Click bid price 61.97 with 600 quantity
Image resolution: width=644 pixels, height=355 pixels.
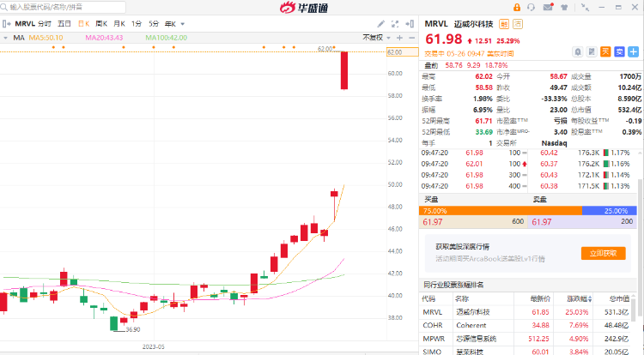tap(473, 222)
